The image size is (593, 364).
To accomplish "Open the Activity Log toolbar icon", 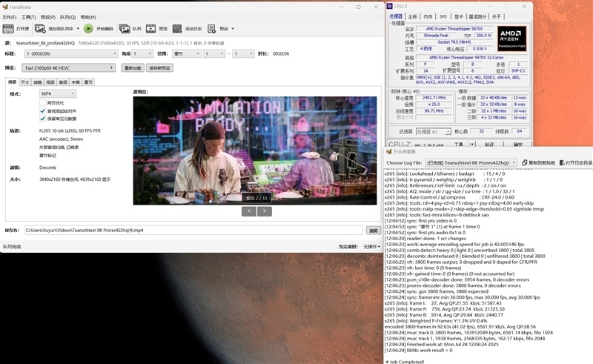I will (x=177, y=29).
